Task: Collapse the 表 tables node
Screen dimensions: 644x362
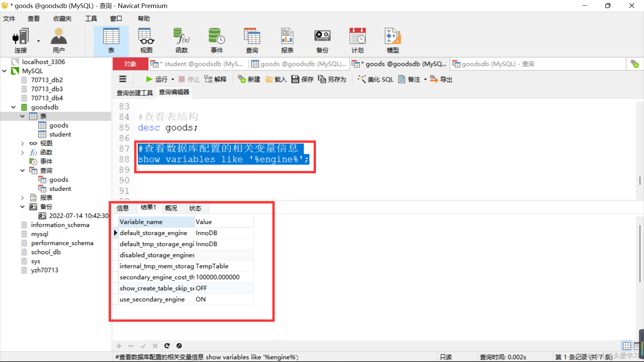Action: pyautogui.click(x=22, y=116)
